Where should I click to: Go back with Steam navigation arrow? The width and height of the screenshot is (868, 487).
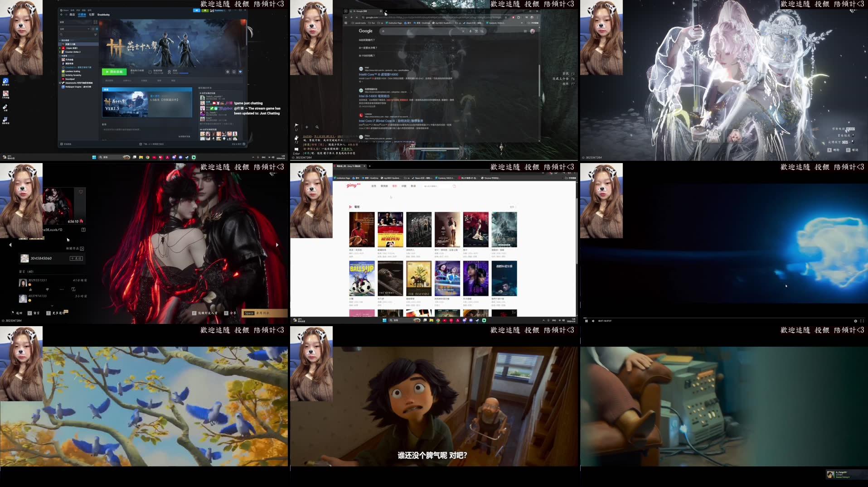coord(62,14)
